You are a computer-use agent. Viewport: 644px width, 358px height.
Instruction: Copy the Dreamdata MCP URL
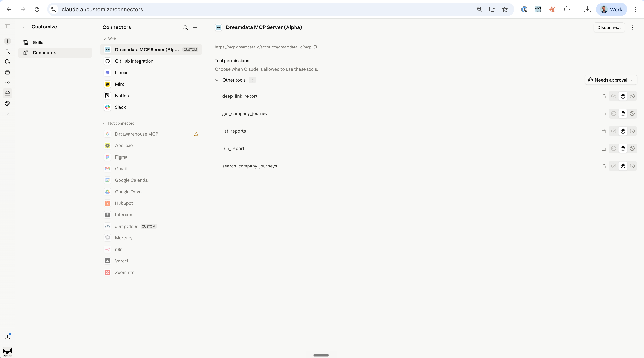[316, 47]
